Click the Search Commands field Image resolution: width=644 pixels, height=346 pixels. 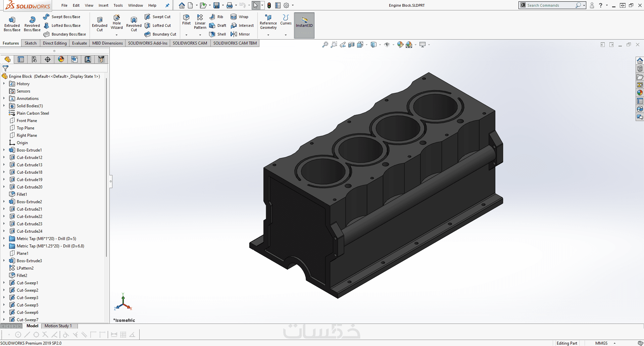[550, 5]
